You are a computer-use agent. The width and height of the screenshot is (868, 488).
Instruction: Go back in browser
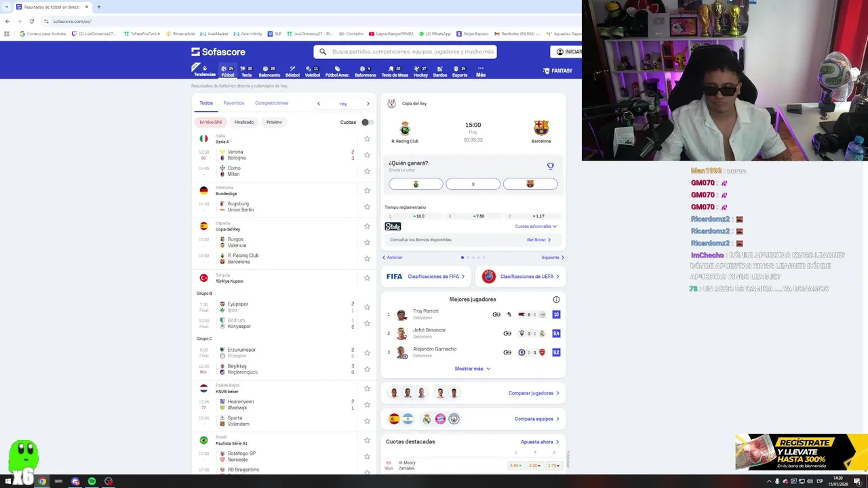tap(7, 21)
